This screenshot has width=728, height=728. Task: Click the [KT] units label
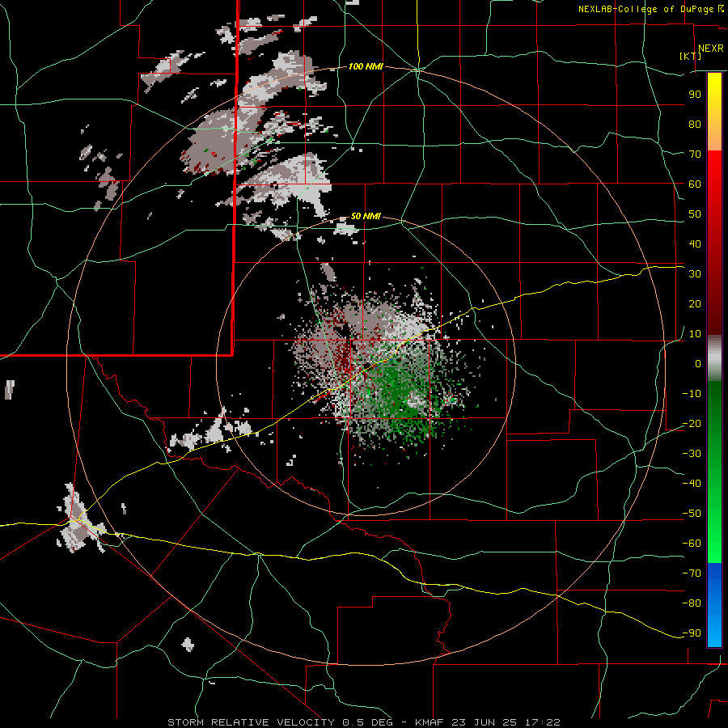pyautogui.click(x=690, y=56)
